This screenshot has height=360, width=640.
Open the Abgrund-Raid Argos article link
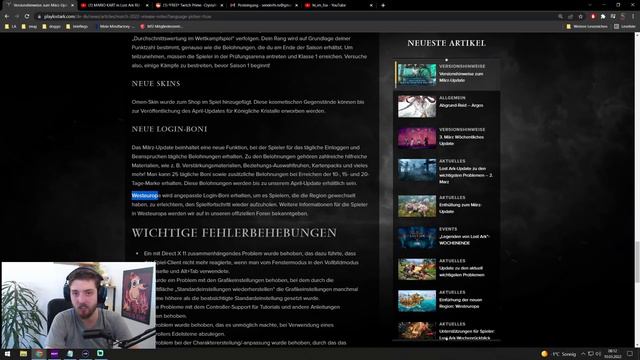tap(461, 105)
